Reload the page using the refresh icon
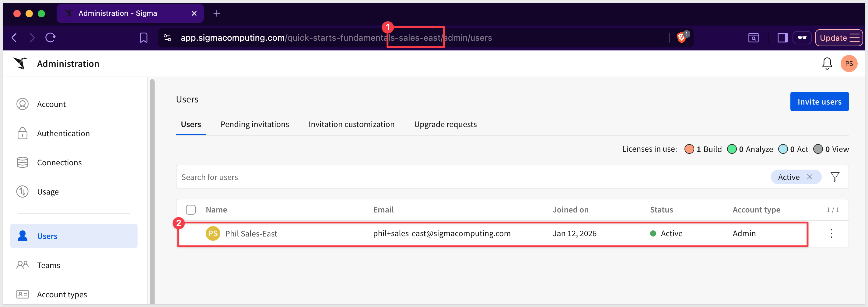The width and height of the screenshot is (868, 307). [50, 38]
